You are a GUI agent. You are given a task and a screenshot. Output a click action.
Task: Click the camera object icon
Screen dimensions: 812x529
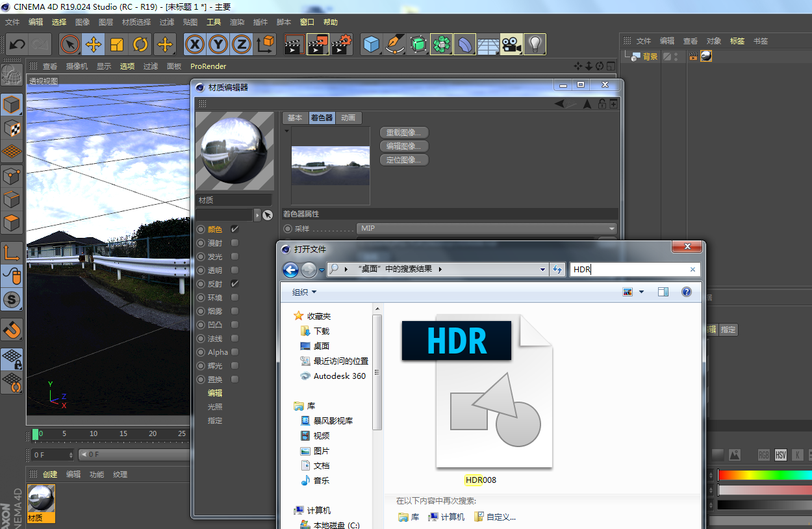pyautogui.click(x=511, y=45)
